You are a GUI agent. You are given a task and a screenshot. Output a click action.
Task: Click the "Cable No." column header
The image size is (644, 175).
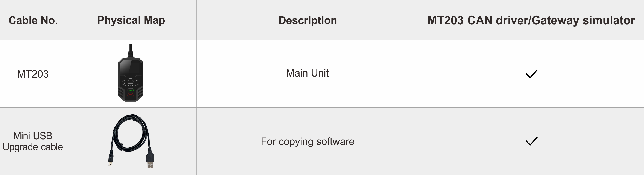pyautogui.click(x=33, y=20)
